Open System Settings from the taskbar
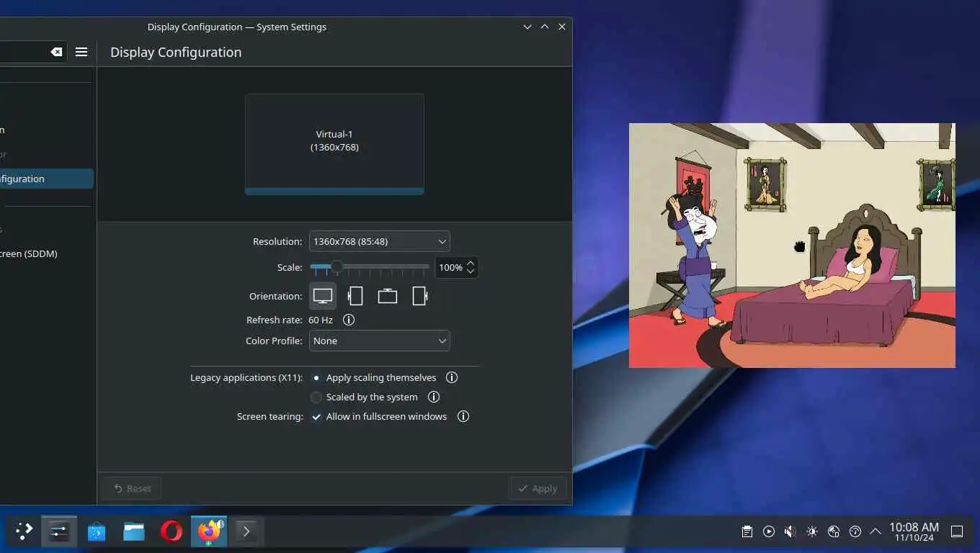The width and height of the screenshot is (980, 553). pos(59,531)
